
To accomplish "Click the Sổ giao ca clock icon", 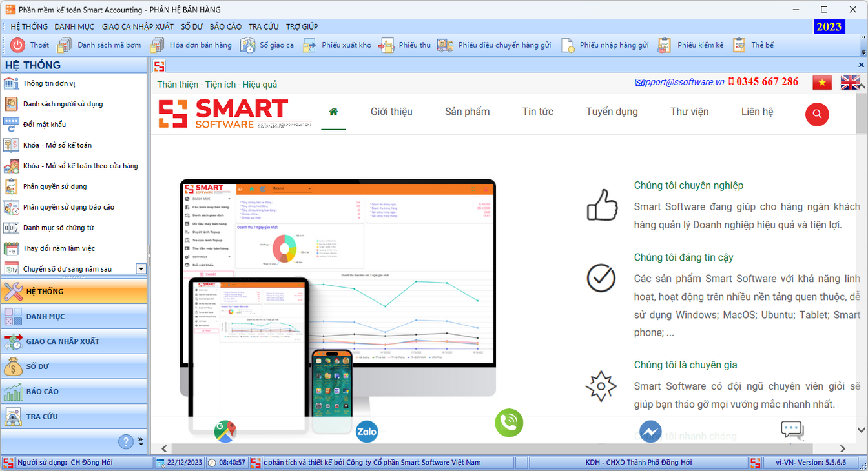I will point(247,45).
